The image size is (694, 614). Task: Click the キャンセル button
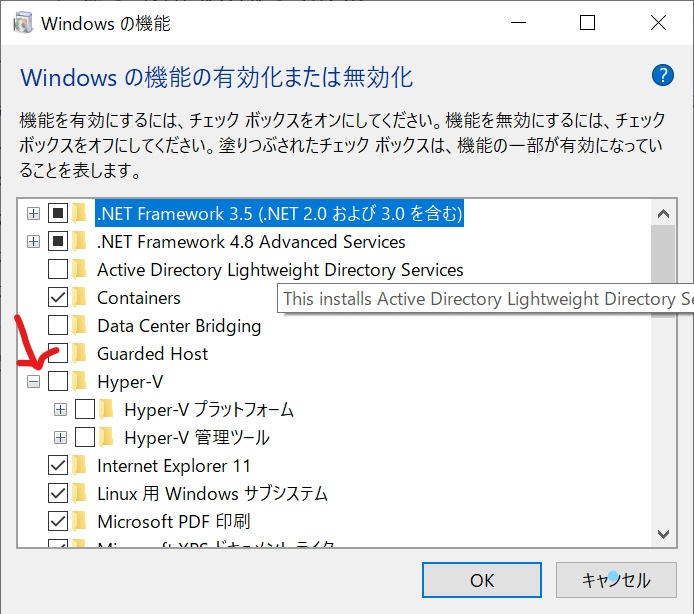pos(616,580)
